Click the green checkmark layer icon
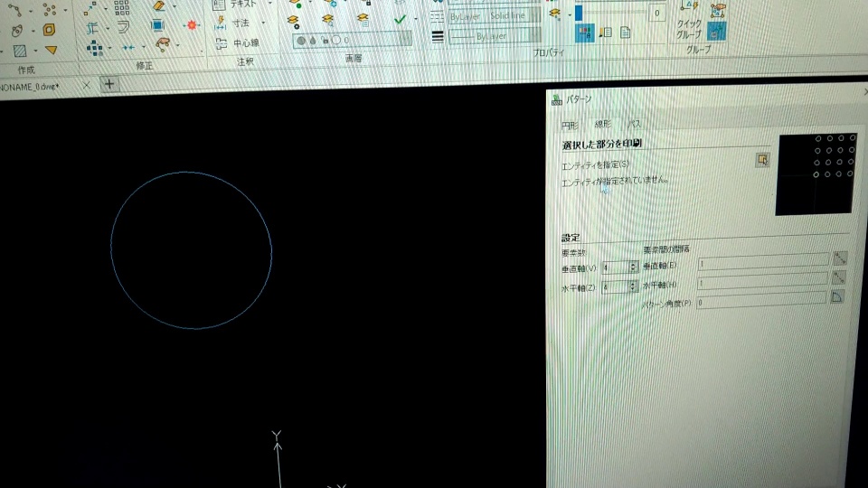Image resolution: width=868 pixels, height=488 pixels. click(x=400, y=19)
